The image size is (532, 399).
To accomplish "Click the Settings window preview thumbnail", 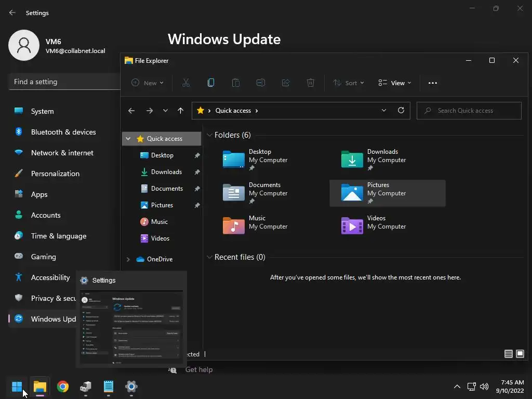I will pos(131,327).
